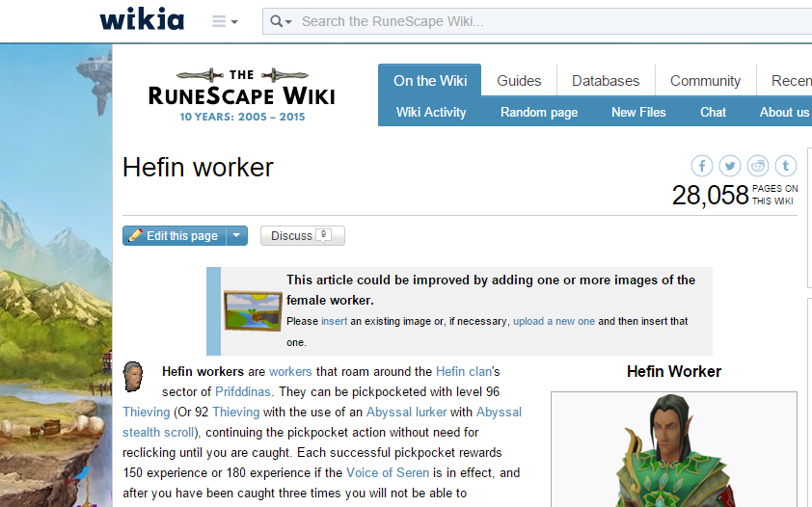Click the Edit this page button
812x507 pixels.
click(x=175, y=236)
